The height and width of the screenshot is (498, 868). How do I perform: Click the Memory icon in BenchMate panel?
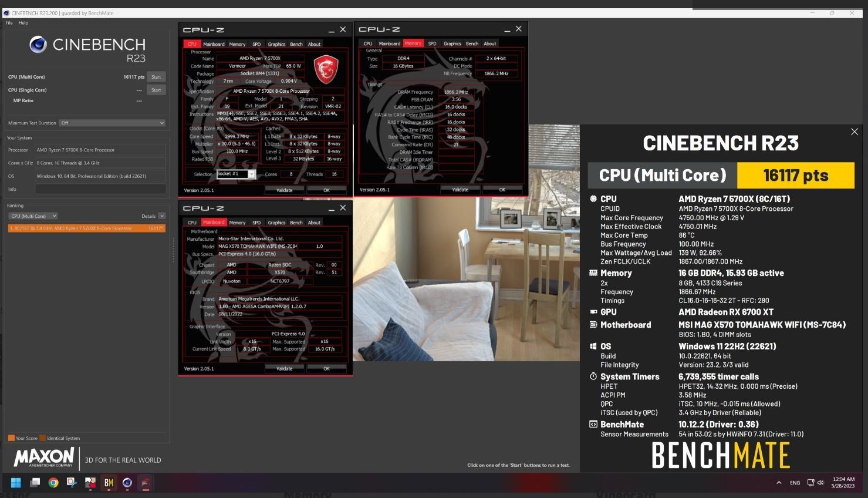coord(593,273)
